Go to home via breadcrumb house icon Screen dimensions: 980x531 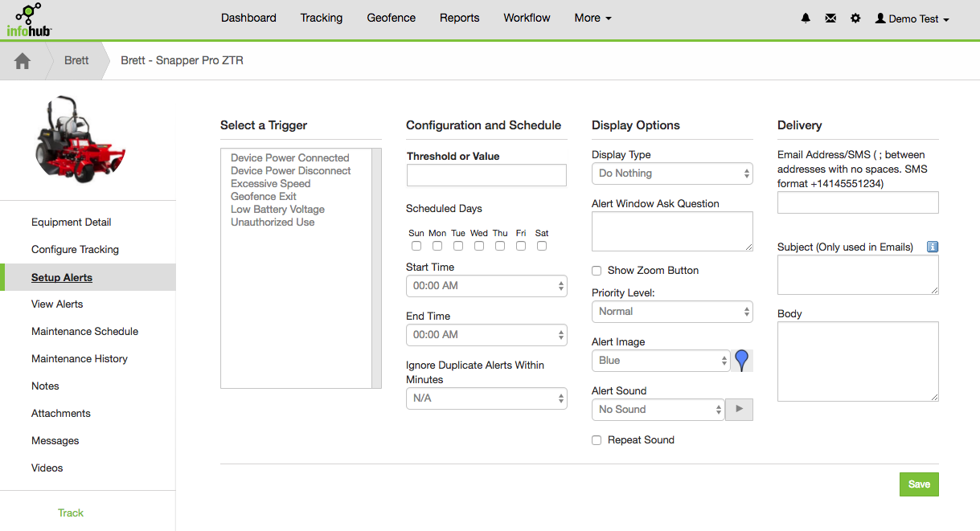click(x=23, y=61)
